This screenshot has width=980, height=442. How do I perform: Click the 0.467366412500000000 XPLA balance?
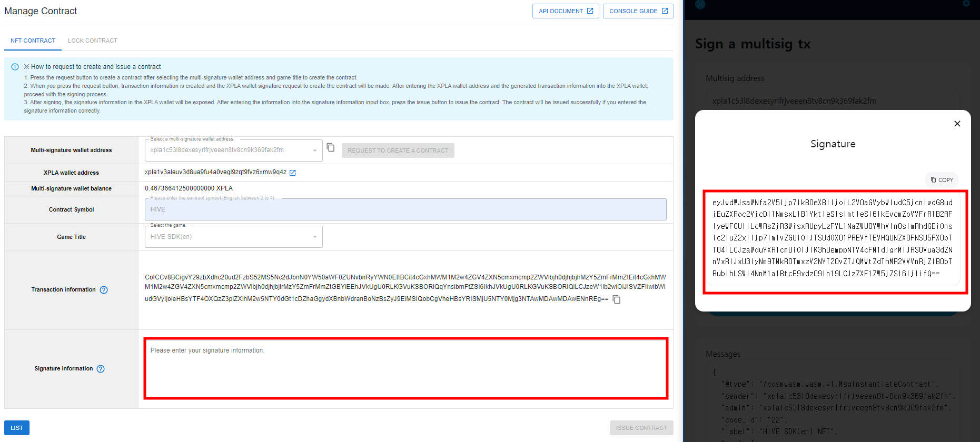coord(189,188)
